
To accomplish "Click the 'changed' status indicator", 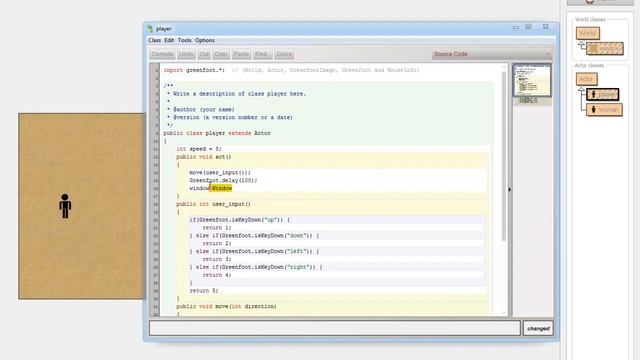I will [538, 328].
